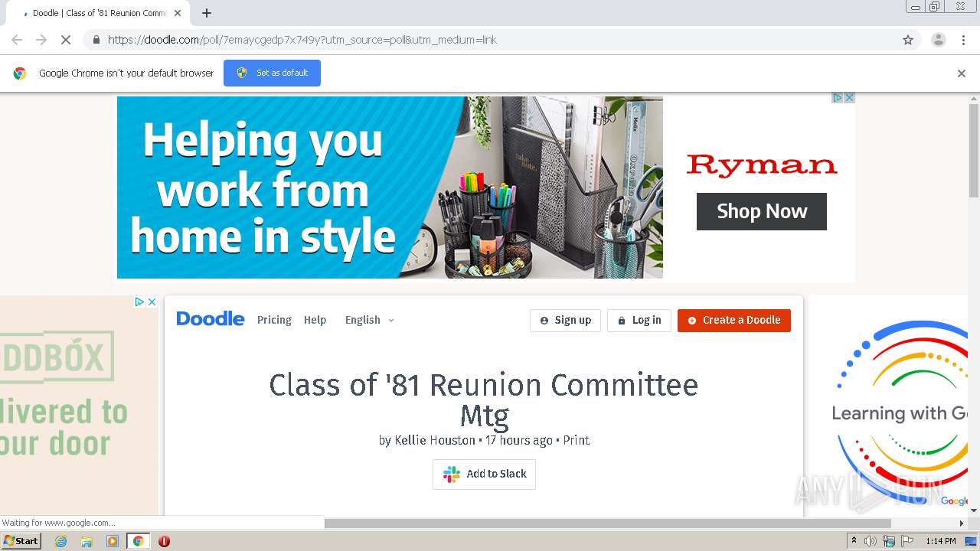The image size is (980, 551).
Task: Launch Internet Explorer from taskbar
Action: tap(60, 541)
